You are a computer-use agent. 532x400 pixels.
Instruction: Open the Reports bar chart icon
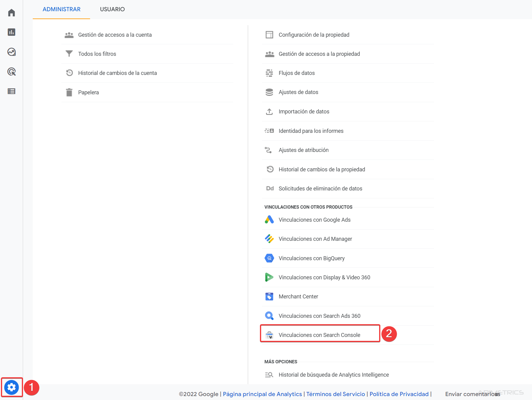[12, 32]
